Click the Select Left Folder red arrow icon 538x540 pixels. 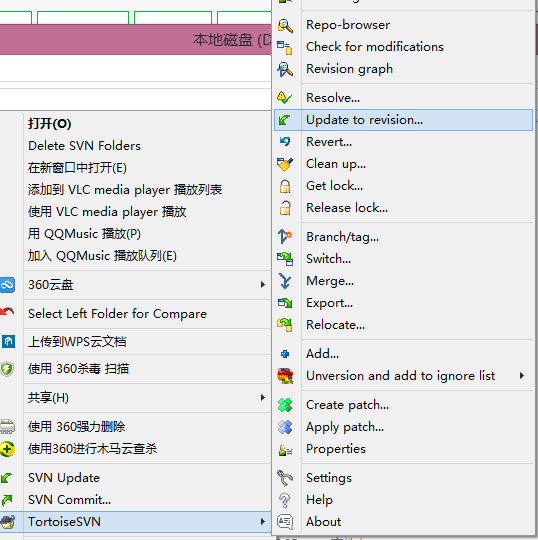click(x=7, y=312)
